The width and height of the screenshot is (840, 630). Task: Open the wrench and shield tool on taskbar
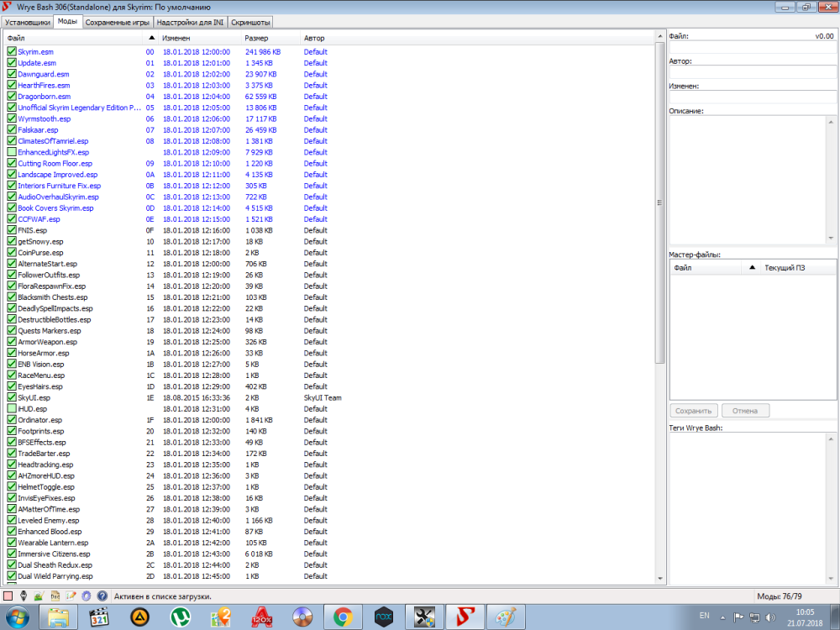(425, 617)
